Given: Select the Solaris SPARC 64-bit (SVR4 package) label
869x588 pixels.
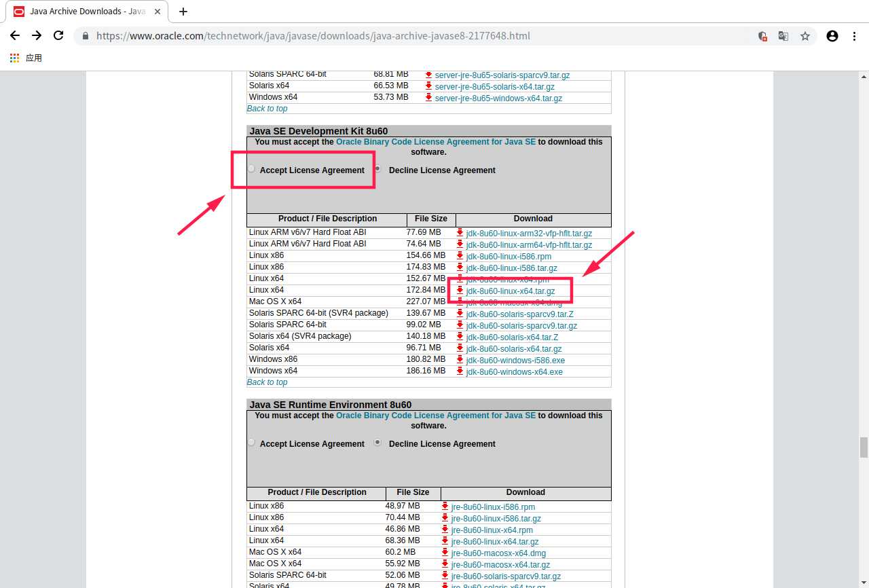Looking at the screenshot, I should coord(318,313).
